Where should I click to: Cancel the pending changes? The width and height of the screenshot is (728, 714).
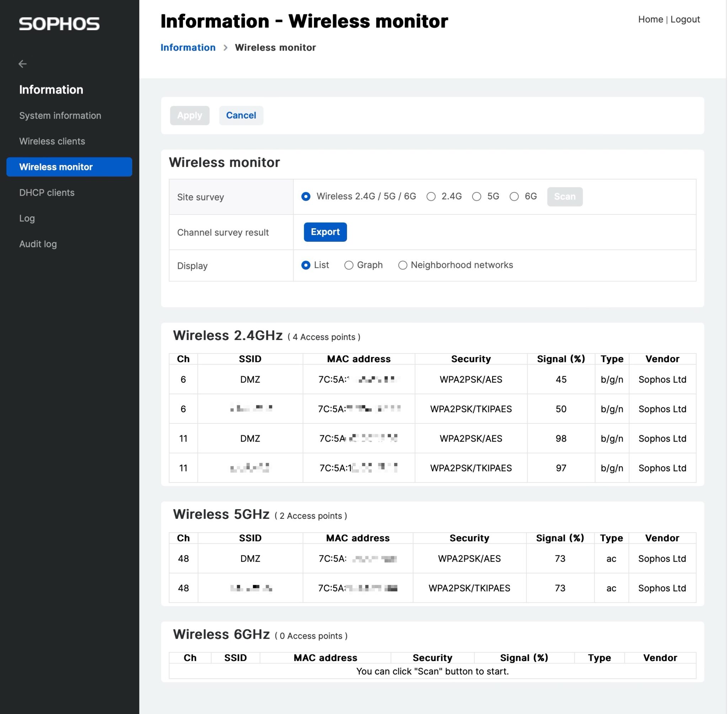tap(241, 116)
